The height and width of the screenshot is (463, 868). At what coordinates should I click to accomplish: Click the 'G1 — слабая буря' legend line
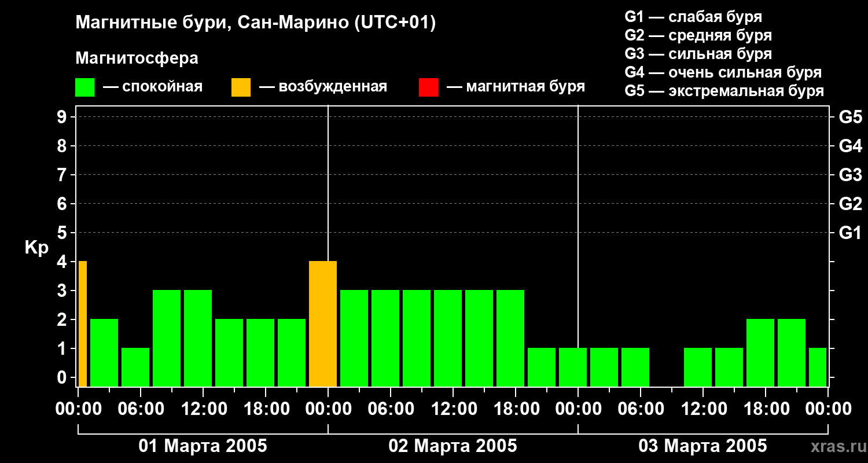(693, 16)
